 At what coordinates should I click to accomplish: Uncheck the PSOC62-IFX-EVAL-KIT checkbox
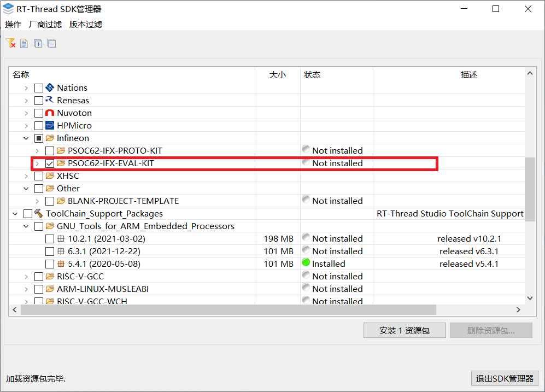pyautogui.click(x=50, y=163)
